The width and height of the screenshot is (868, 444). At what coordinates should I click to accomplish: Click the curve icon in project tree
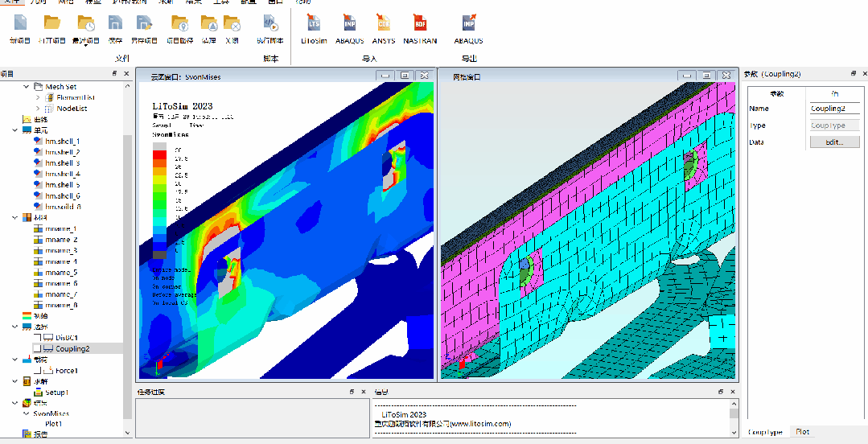tap(27, 119)
